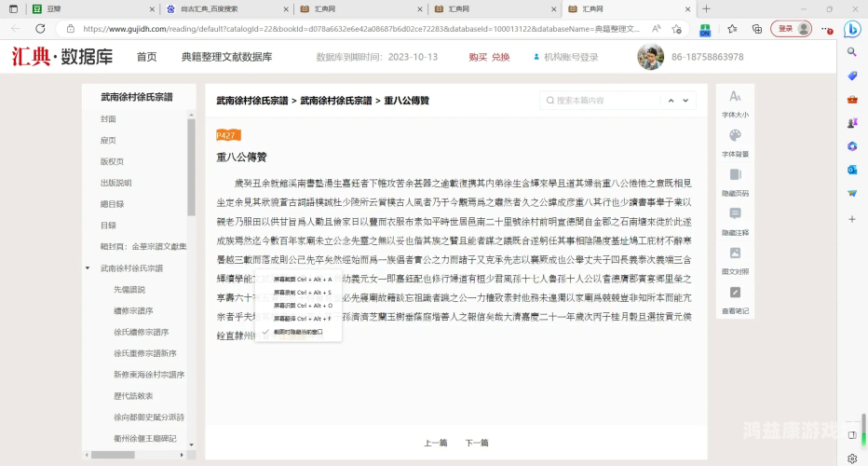This screenshot has width=868, height=466.
Task: Go to 上一篇 previous article
Action: point(435,443)
